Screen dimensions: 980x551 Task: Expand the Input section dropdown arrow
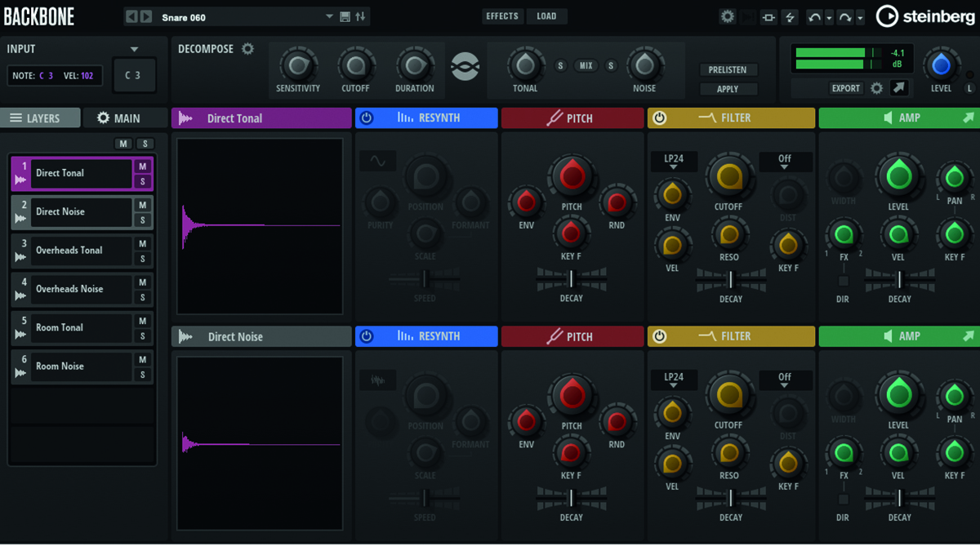134,50
